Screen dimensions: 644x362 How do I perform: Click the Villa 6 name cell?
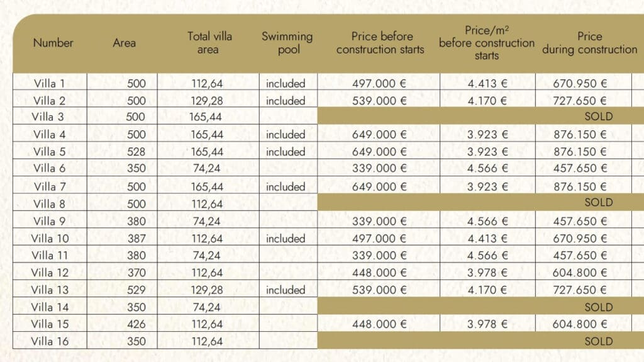click(x=50, y=168)
